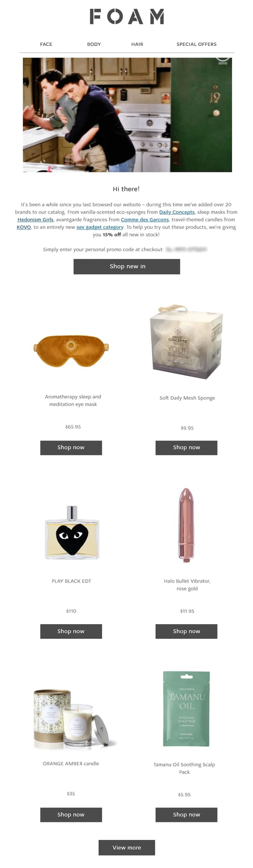Follow the Comme des Garcons link
253x868 pixels.
coord(145,220)
